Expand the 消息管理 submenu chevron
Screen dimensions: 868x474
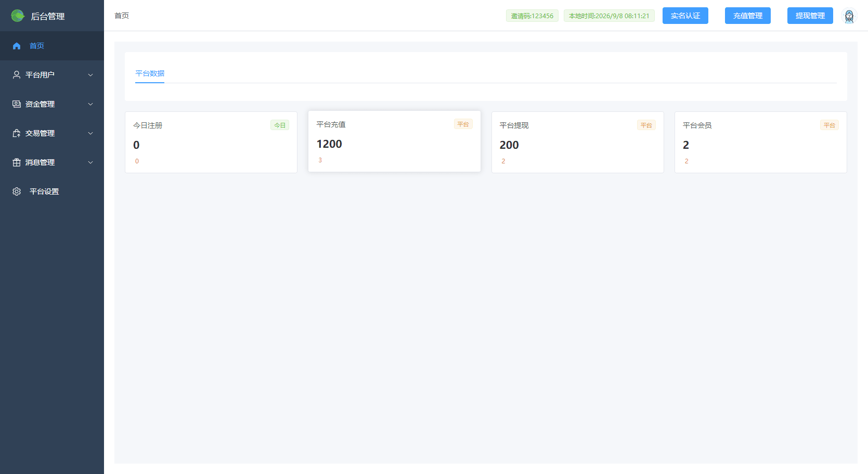90,162
